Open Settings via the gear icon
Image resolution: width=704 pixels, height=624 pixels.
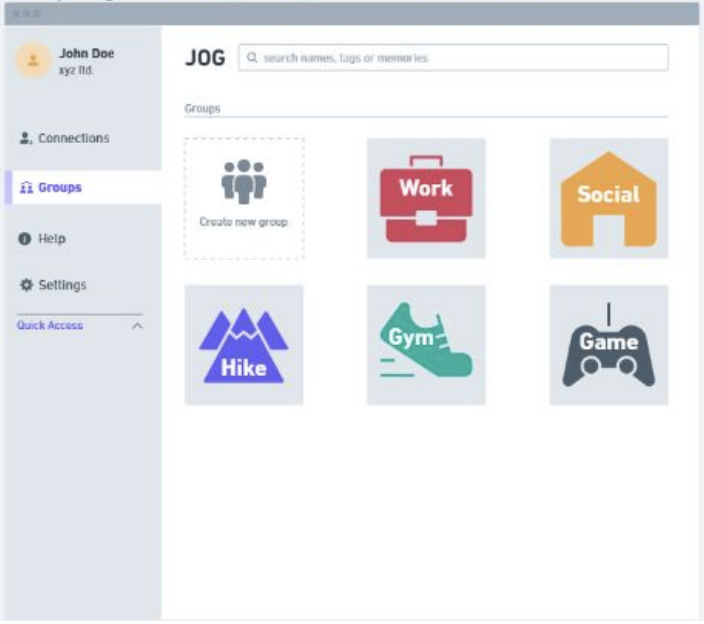click(x=27, y=285)
